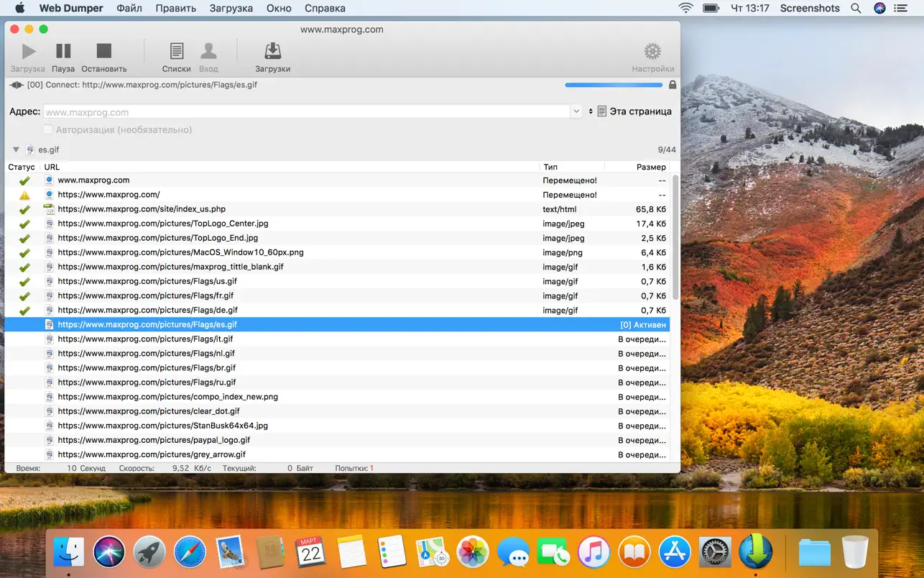Click the Размер column header
924x578 pixels.
click(x=650, y=167)
